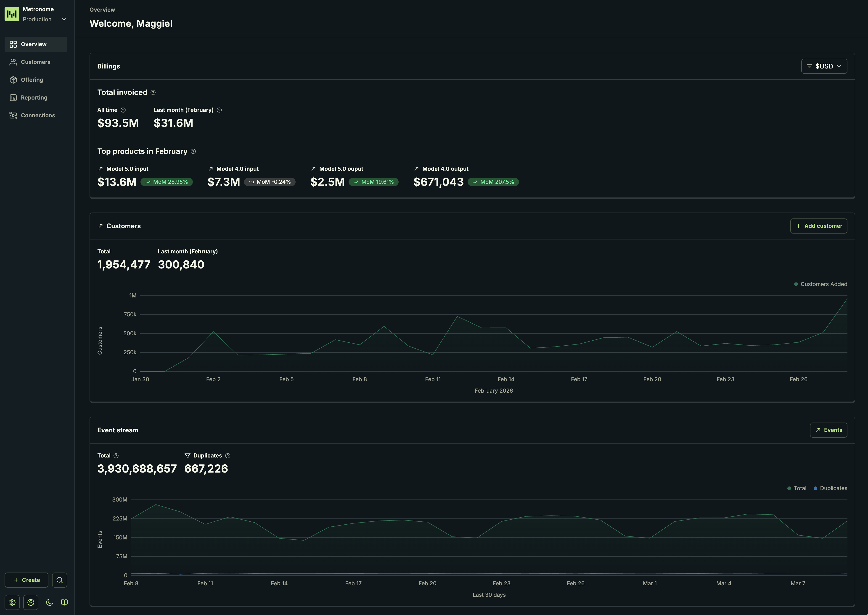
Task: Click the Connections icon in sidebar
Action: pyautogui.click(x=13, y=116)
